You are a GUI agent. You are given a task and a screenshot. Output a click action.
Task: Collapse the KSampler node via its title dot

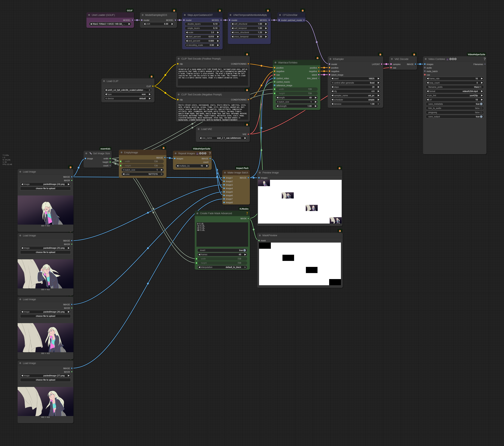point(330,59)
